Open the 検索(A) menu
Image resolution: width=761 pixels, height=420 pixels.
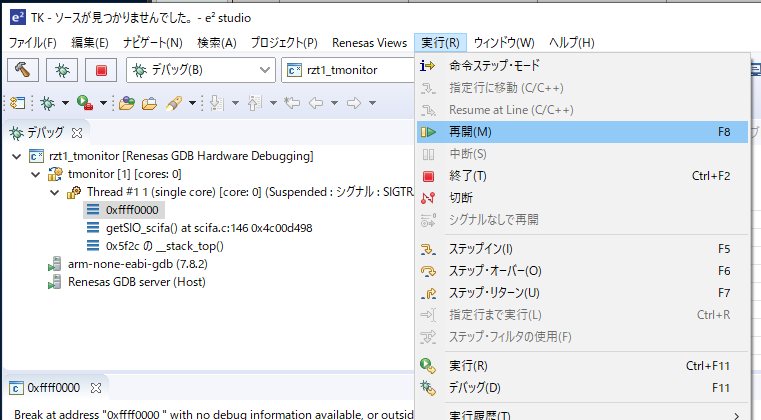[216, 43]
